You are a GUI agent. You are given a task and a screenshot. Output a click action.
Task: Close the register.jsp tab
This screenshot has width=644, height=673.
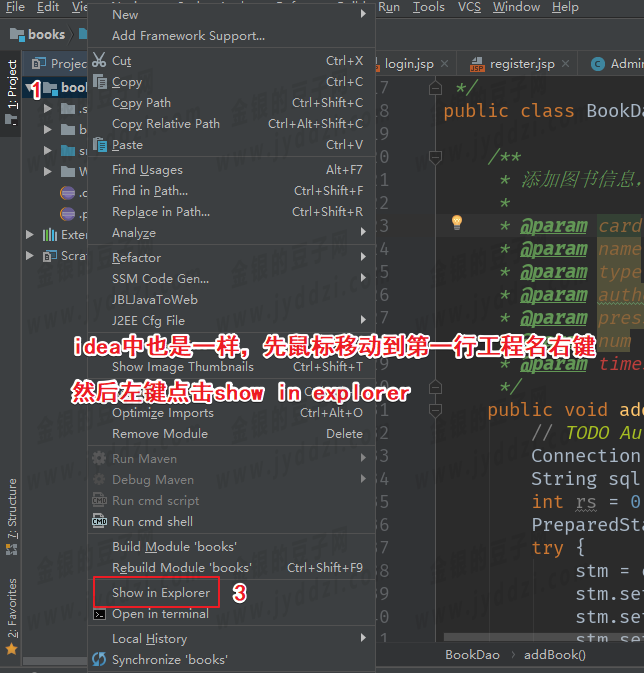[566, 64]
